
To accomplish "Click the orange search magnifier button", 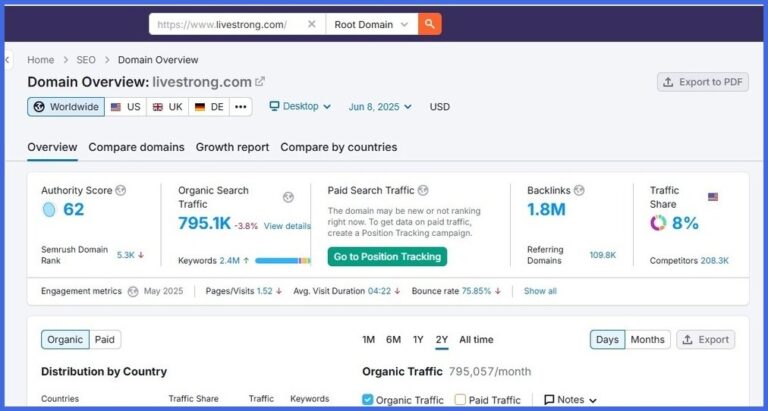I will click(430, 24).
